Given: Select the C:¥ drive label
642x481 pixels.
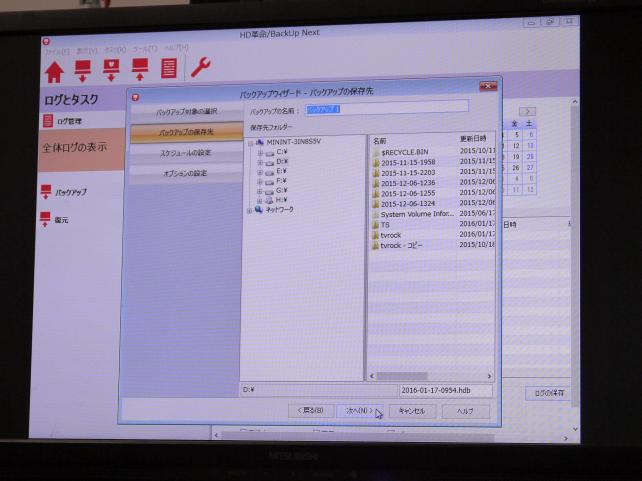Looking at the screenshot, I should [x=282, y=152].
